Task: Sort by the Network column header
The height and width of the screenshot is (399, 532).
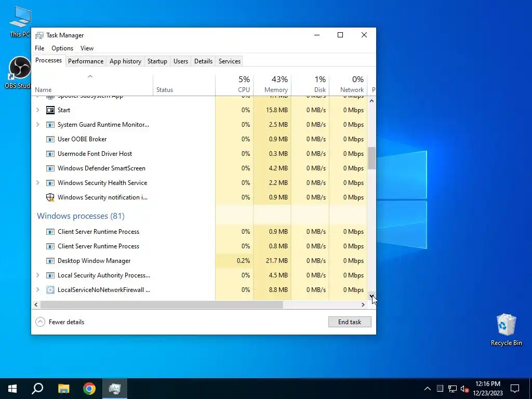Action: click(349, 85)
